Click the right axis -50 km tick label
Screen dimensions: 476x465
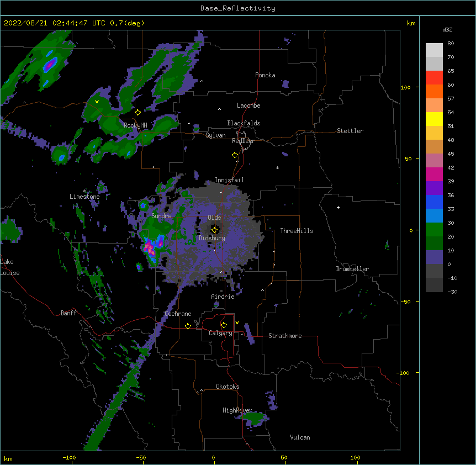pyautogui.click(x=405, y=302)
